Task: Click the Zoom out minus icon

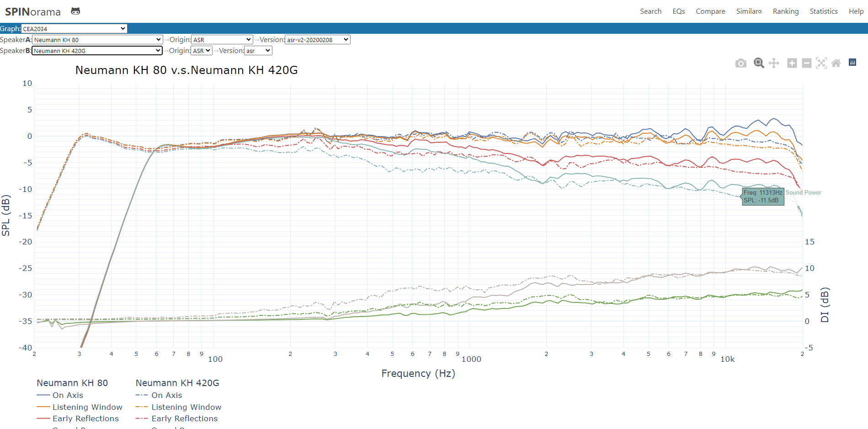Action: [807, 63]
